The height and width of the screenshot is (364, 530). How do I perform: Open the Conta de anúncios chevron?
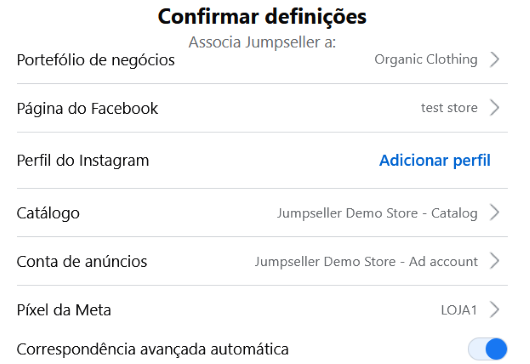click(x=495, y=261)
